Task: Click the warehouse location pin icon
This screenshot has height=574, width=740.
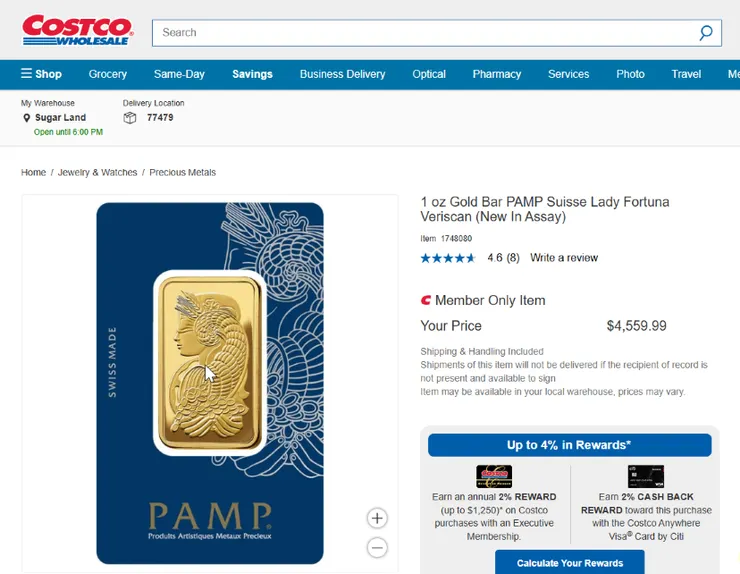Action: 27,118
